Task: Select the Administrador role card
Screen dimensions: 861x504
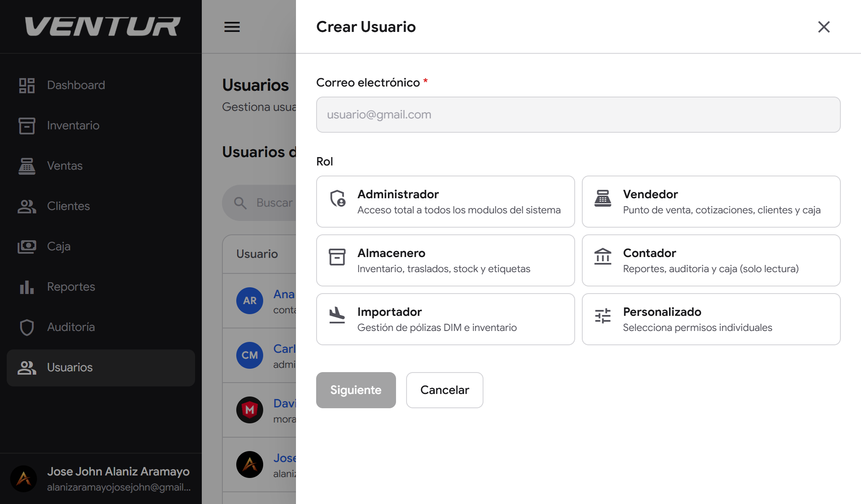Action: pos(445,201)
